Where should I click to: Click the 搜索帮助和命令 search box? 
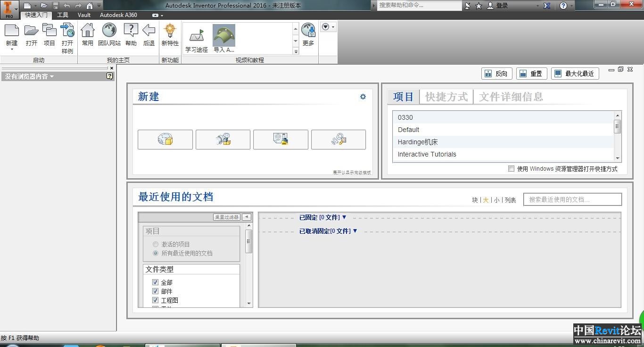coord(420,6)
